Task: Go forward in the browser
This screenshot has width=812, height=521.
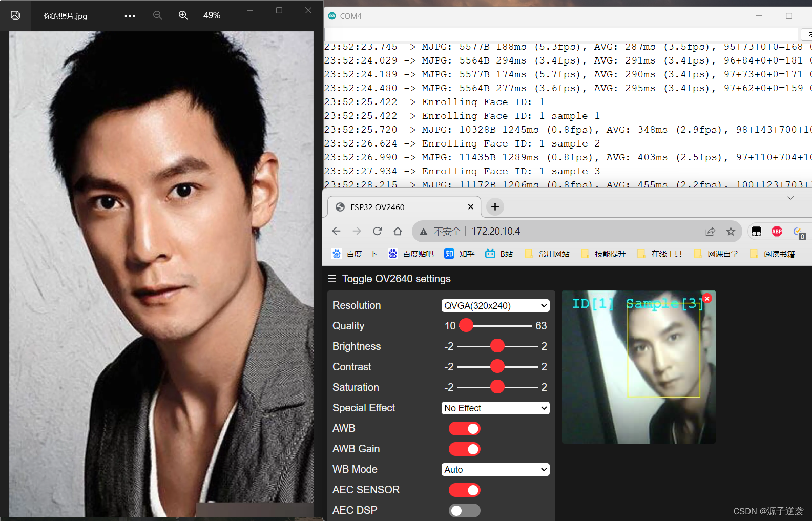Action: [357, 231]
